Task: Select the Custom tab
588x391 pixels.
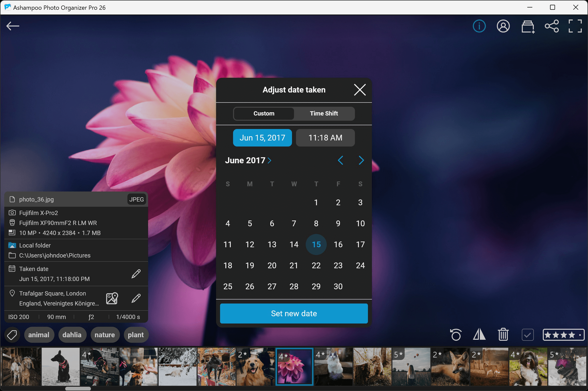Action: 264,113
